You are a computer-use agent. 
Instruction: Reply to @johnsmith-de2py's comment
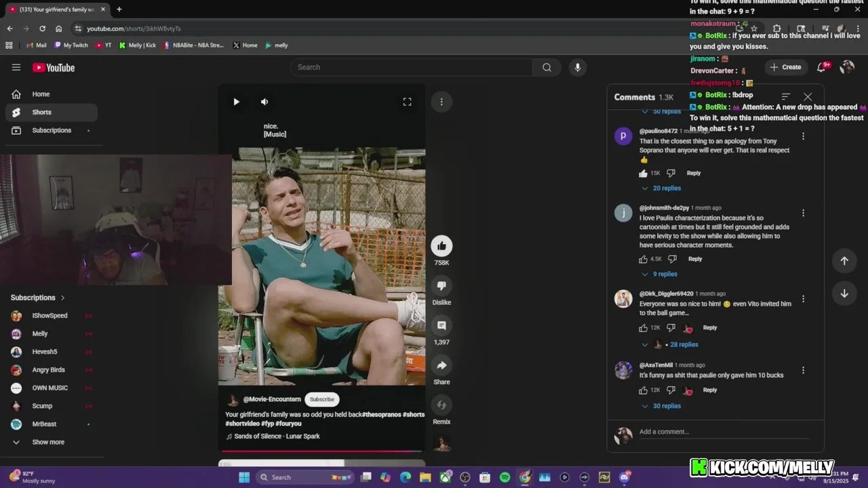click(x=695, y=259)
